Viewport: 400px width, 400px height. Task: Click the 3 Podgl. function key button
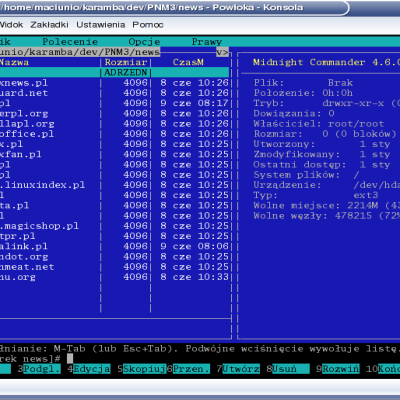pyautogui.click(x=39, y=369)
